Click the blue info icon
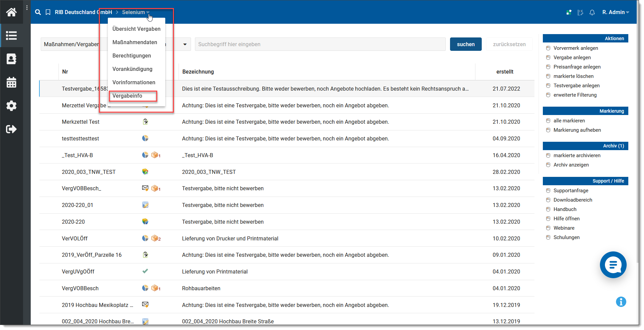 (x=621, y=302)
